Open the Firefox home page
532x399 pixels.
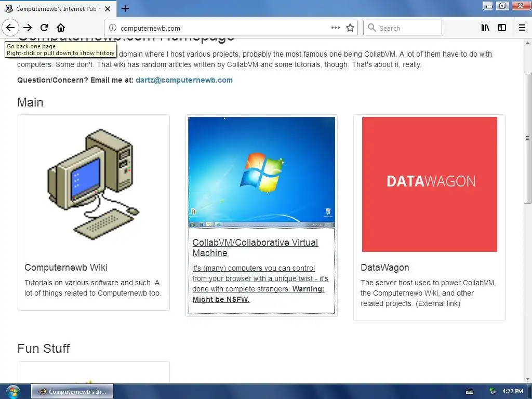pyautogui.click(x=61, y=28)
